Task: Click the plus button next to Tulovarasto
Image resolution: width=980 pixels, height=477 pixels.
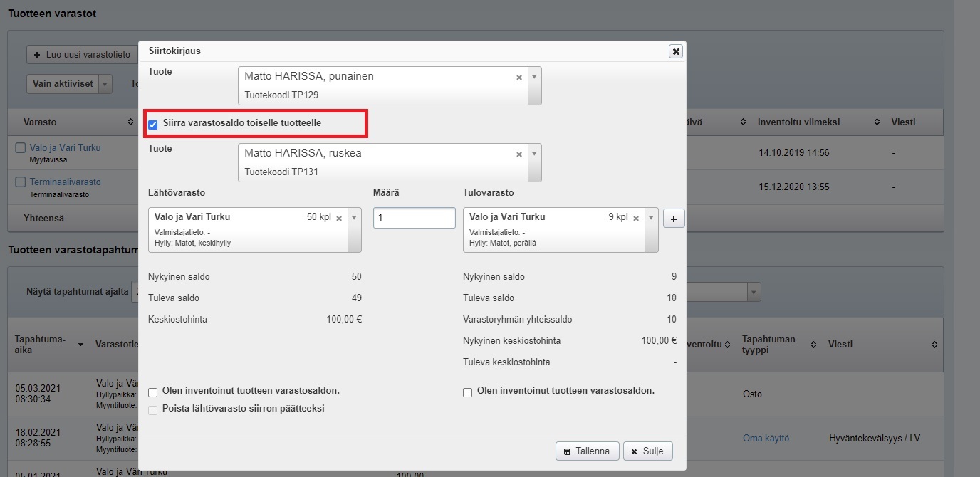Action: point(674,219)
